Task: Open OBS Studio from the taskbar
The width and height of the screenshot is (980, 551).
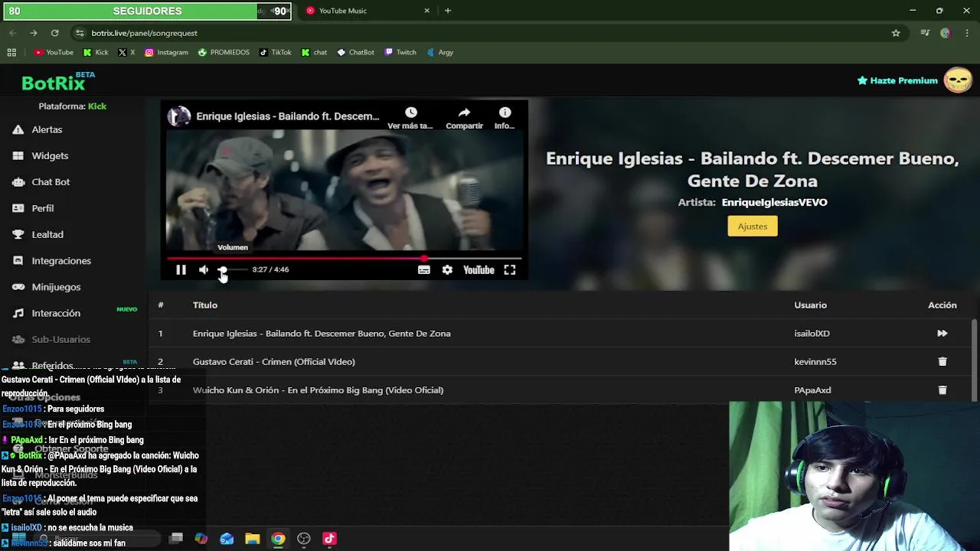Action: tap(304, 539)
